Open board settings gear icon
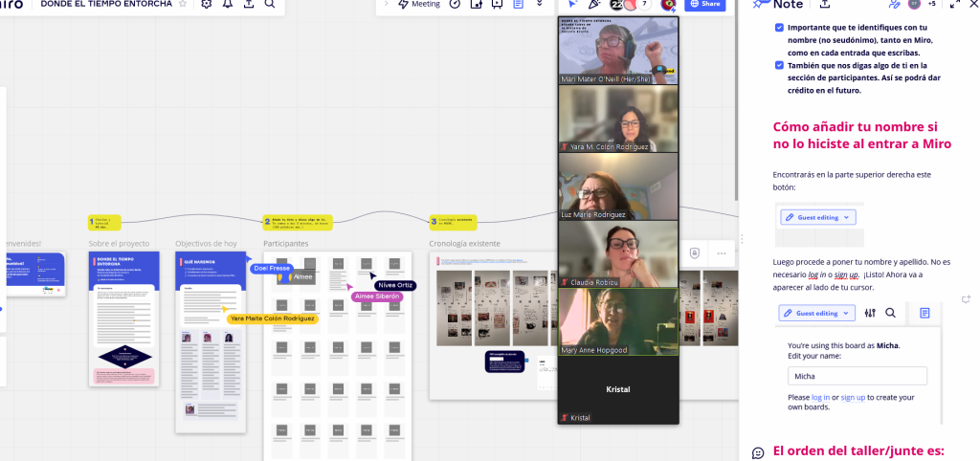This screenshot has width=980, height=461. 207,4
